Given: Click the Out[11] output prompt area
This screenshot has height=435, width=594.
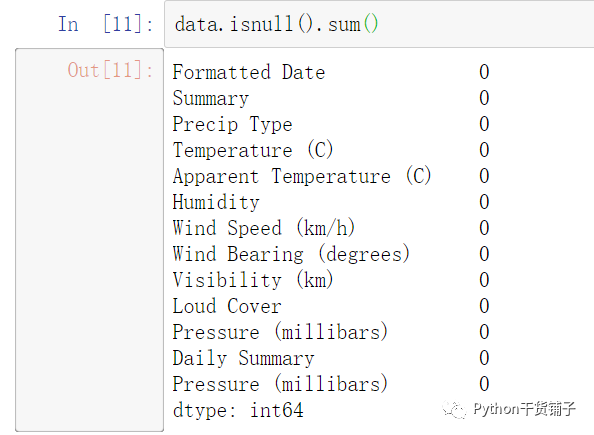Looking at the screenshot, I should [89, 240].
